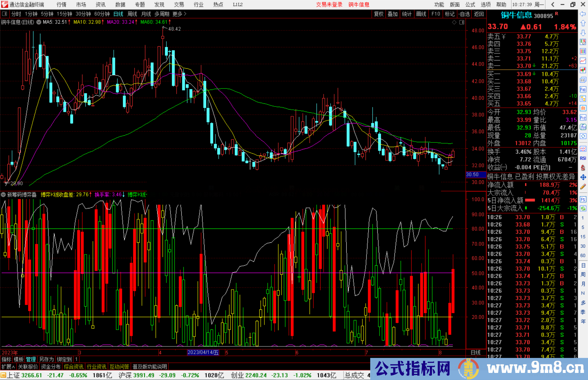
Task: Select the pencil drawing tool icon
Action: [583, 187]
